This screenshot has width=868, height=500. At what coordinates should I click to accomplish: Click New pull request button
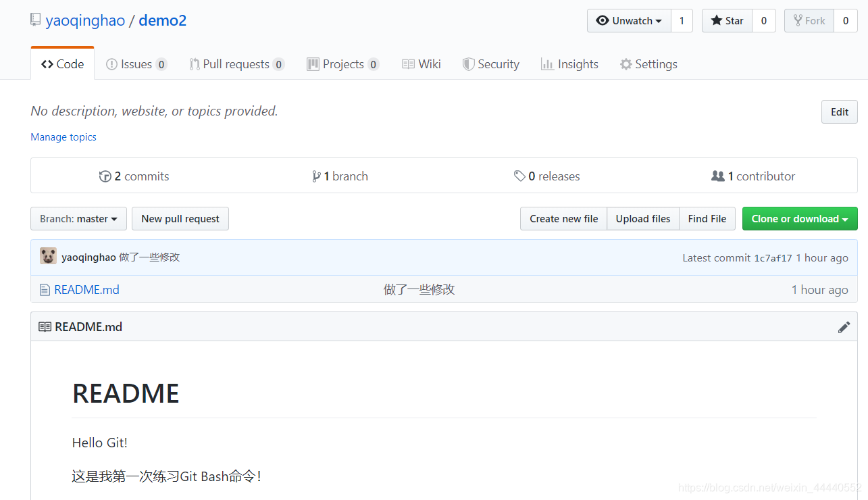[x=180, y=219]
